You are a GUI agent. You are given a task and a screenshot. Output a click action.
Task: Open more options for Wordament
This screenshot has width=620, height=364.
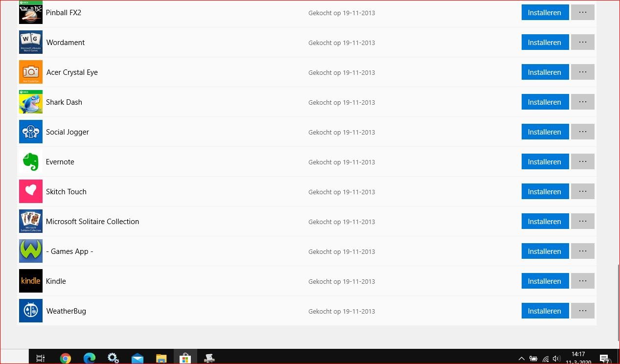583,42
